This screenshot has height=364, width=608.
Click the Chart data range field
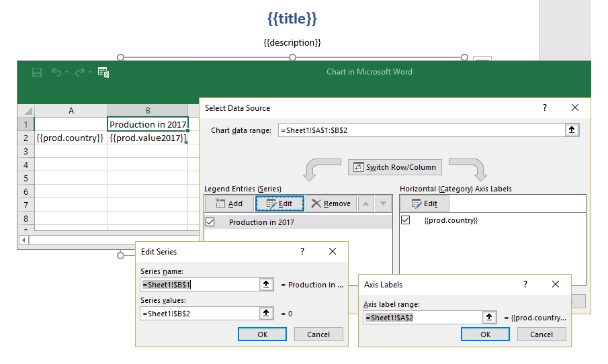(421, 130)
